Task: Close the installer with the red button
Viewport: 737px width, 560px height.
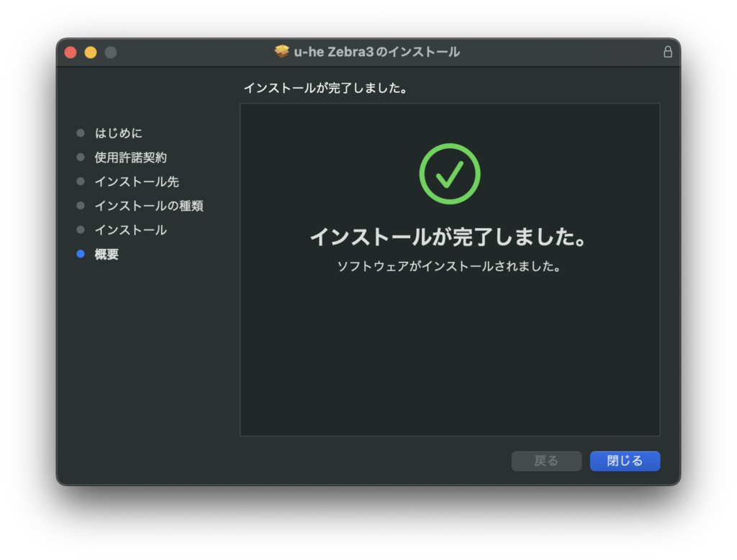Action: 70,52
